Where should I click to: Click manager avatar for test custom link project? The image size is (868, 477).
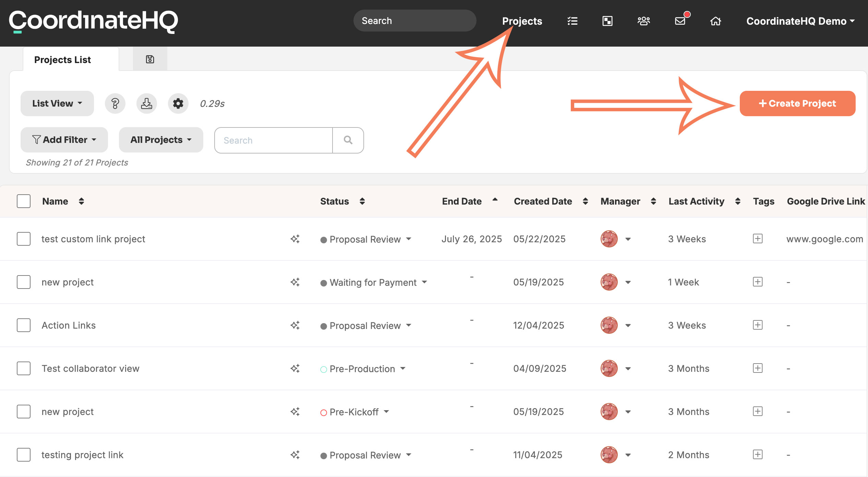609,239
